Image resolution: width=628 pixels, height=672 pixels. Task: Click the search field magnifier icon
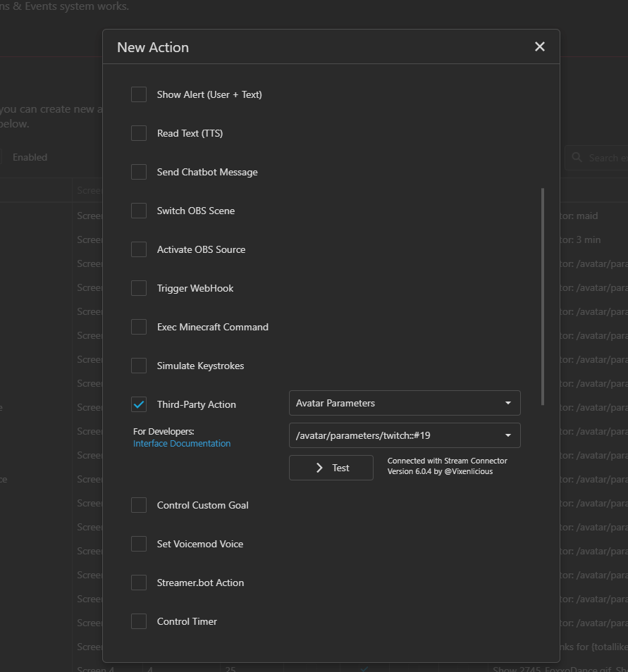point(578,158)
